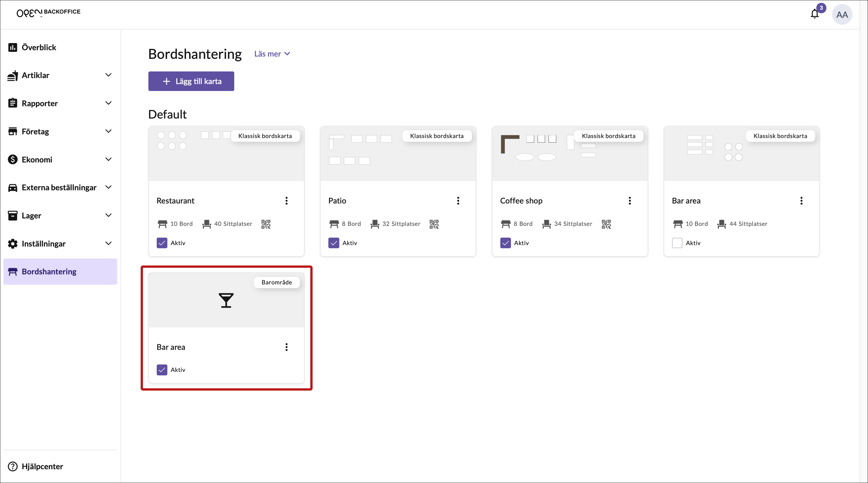868x483 pixels.
Task: Open Restaurant card three-dot menu
Action: [286, 201]
